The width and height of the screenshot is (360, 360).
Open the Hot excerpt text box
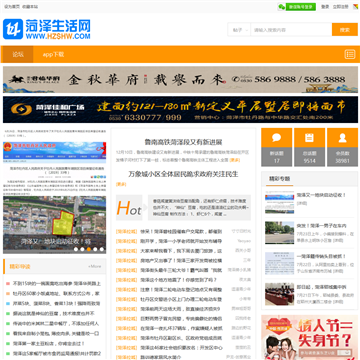point(199,208)
